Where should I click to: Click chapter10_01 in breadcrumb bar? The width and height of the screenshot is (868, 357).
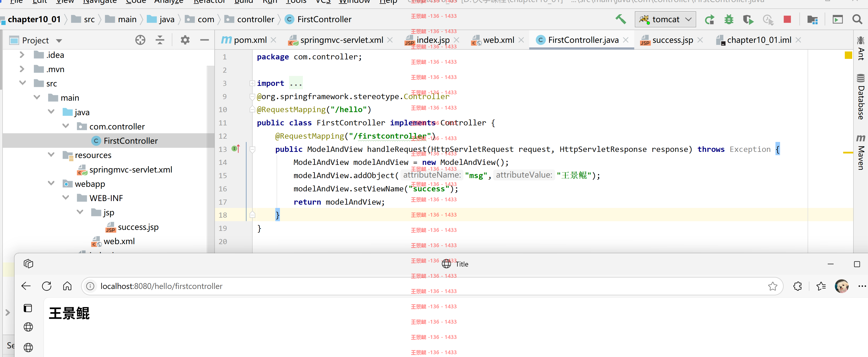(34, 20)
